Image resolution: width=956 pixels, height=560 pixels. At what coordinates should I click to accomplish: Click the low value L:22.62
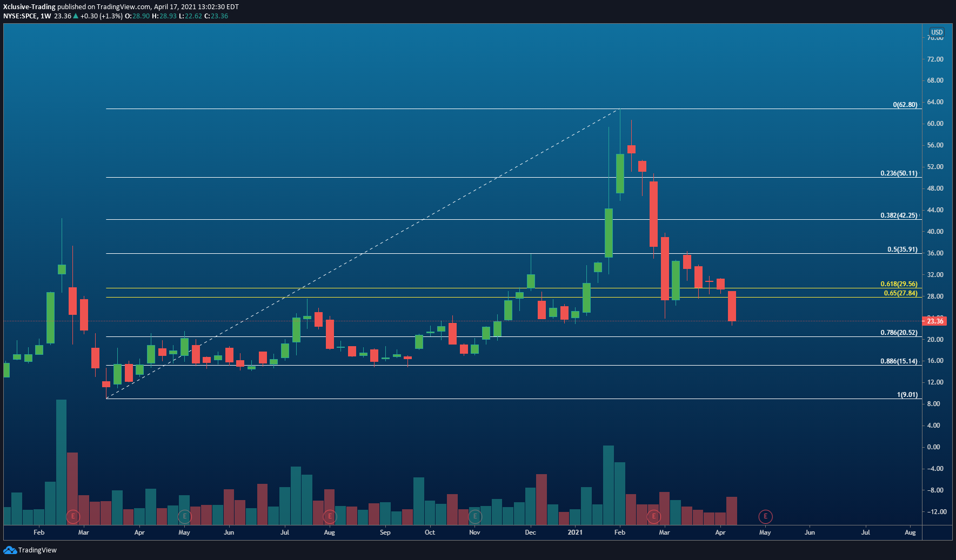pyautogui.click(x=190, y=16)
